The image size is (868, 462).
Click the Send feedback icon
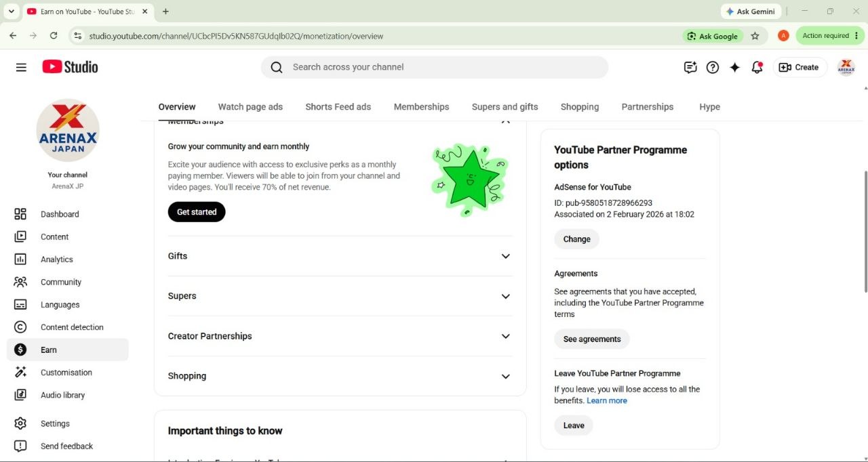[20, 446]
